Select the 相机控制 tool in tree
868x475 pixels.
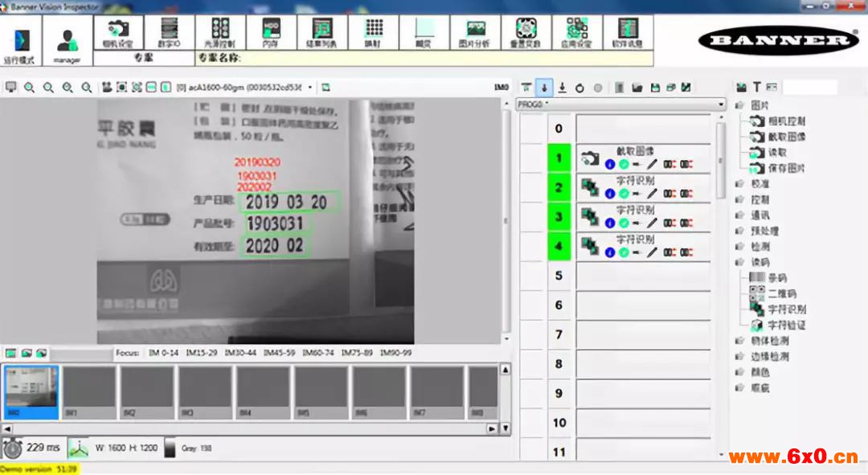click(786, 121)
